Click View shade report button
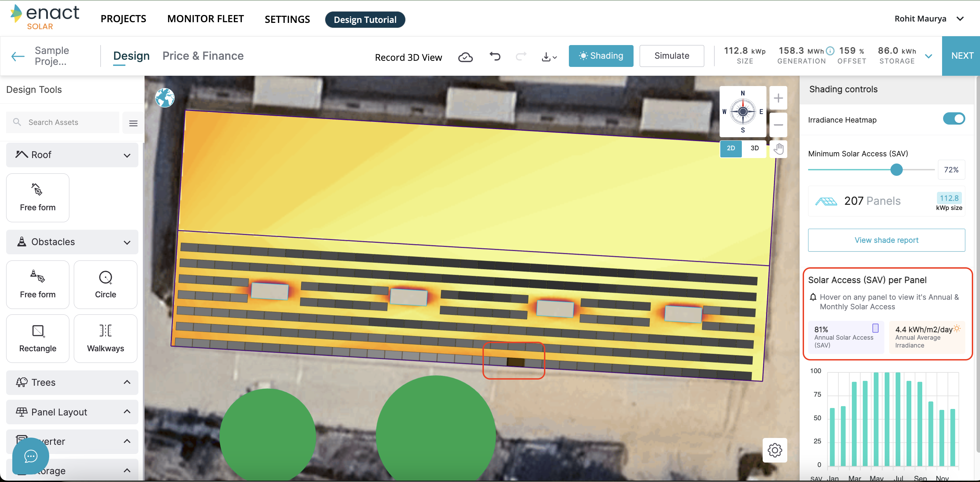The width and height of the screenshot is (980, 482). pyautogui.click(x=886, y=240)
